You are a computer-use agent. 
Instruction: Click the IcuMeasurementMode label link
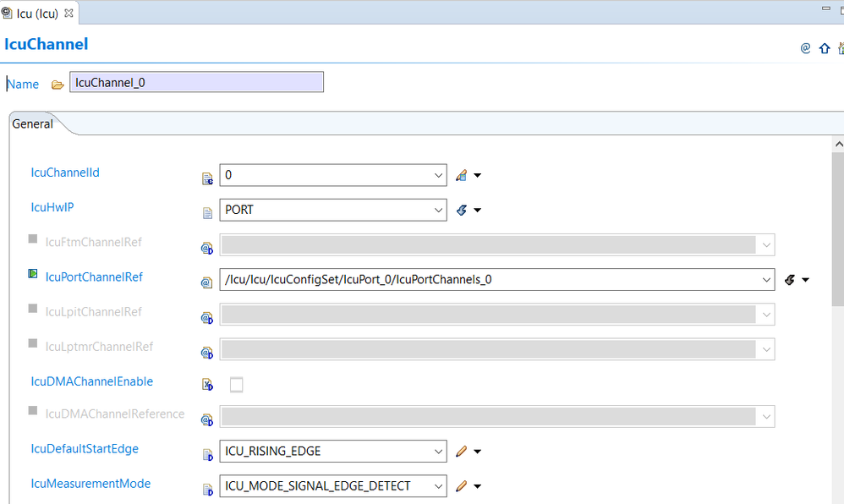90,484
